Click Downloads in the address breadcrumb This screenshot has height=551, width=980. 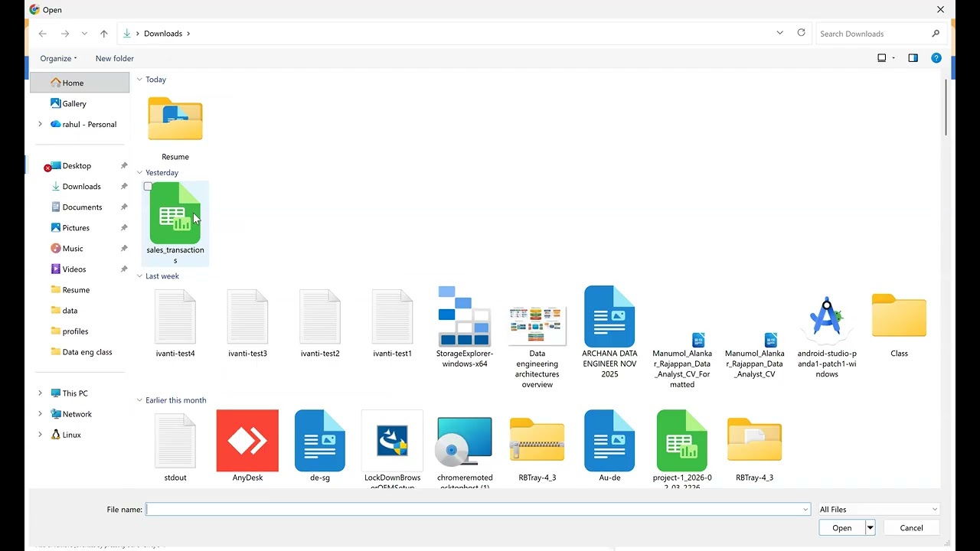coord(163,34)
